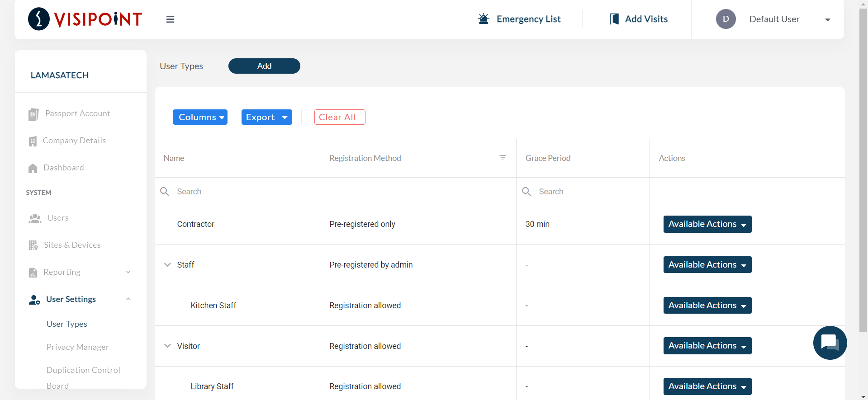Open the live chat bubble
This screenshot has width=868, height=400.
pos(830,343)
